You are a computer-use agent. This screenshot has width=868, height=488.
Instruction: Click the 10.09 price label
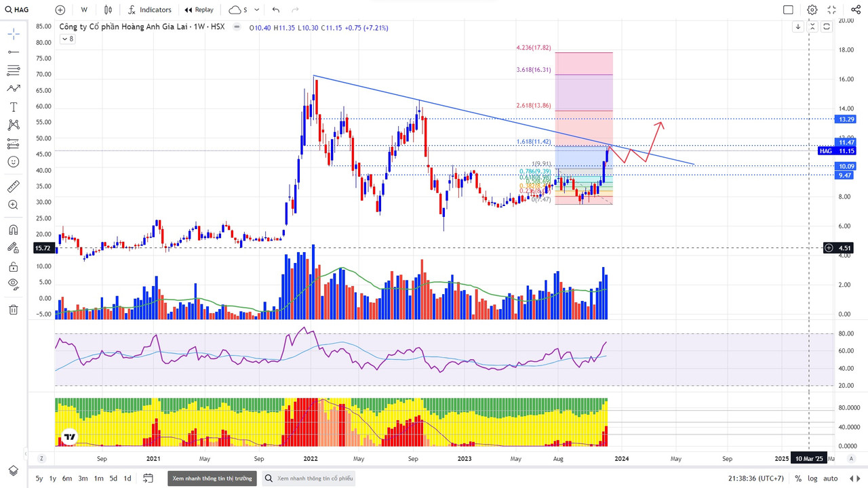point(846,166)
